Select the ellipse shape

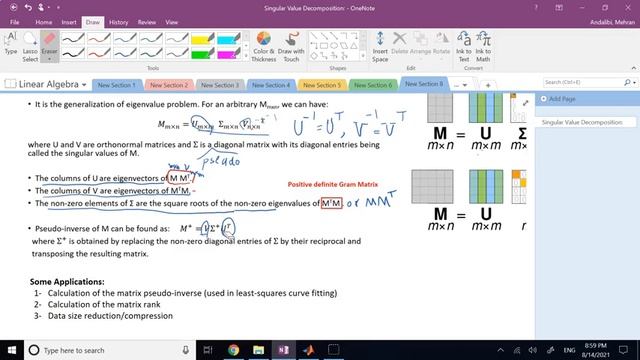pyautogui.click(x=334, y=46)
